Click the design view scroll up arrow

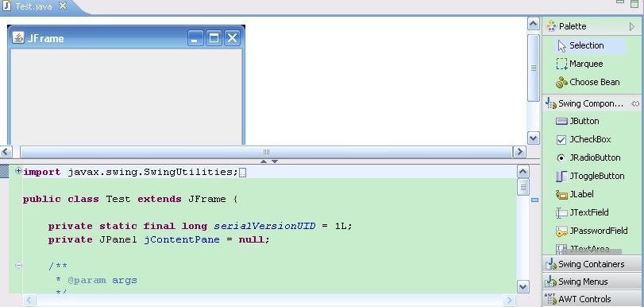tap(533, 24)
